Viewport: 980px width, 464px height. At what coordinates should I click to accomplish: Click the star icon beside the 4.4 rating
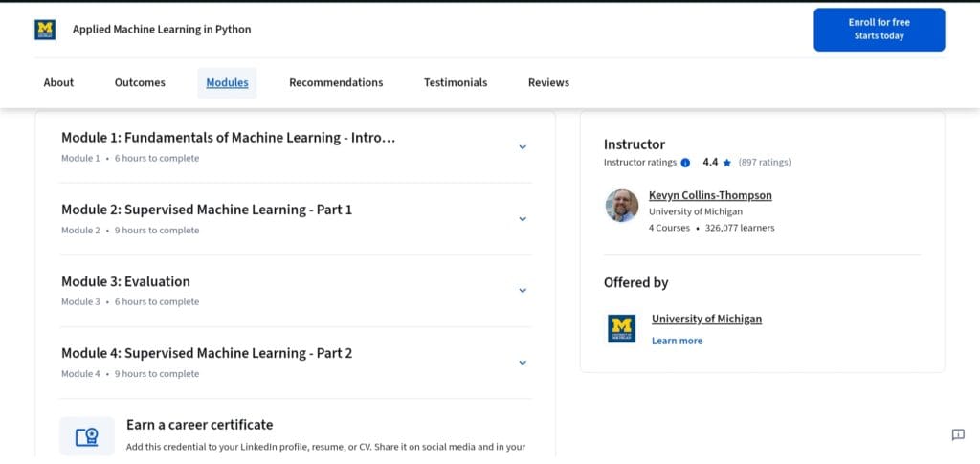(x=727, y=163)
